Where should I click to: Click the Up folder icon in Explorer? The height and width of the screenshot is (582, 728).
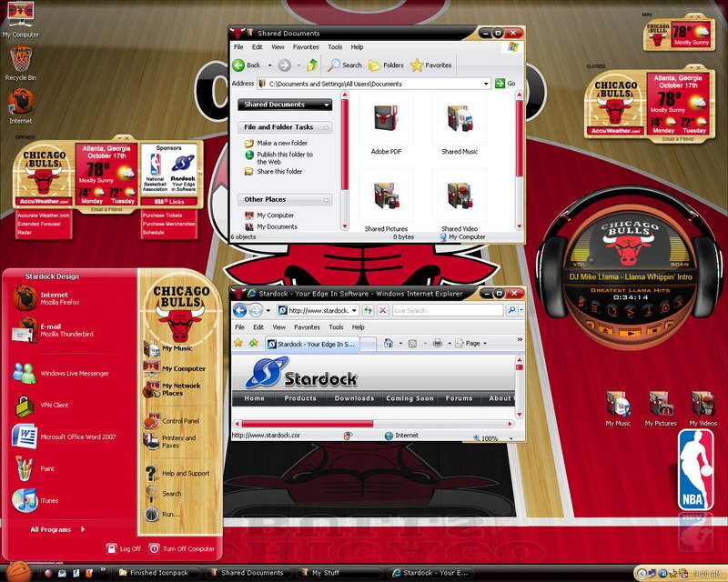312,65
